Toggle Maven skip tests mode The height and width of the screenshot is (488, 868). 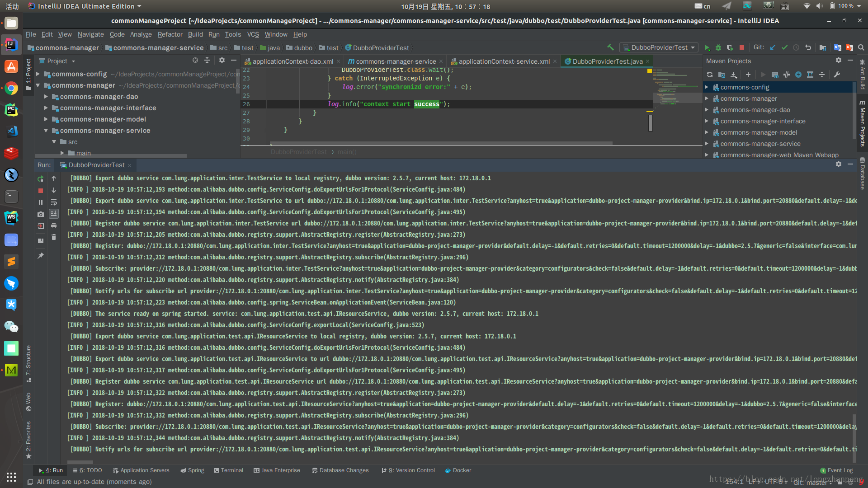798,75
